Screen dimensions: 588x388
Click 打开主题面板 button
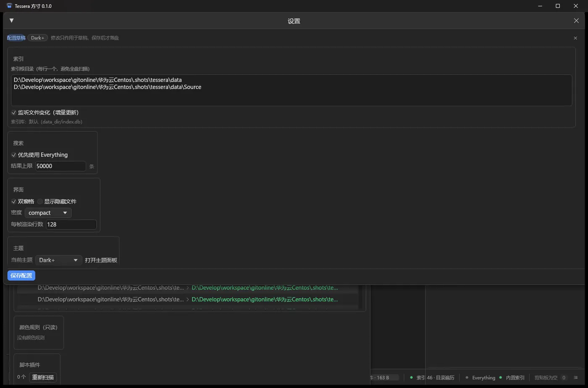[x=101, y=260]
